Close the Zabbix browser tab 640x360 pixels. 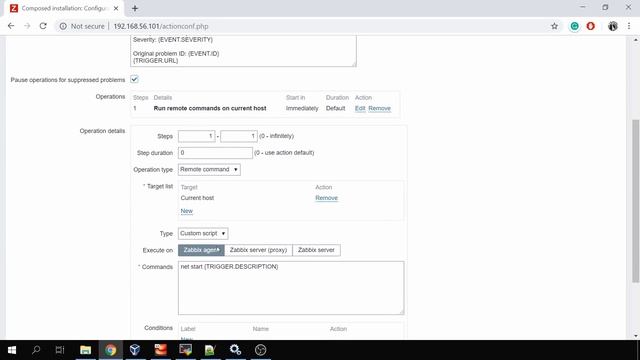click(116, 8)
